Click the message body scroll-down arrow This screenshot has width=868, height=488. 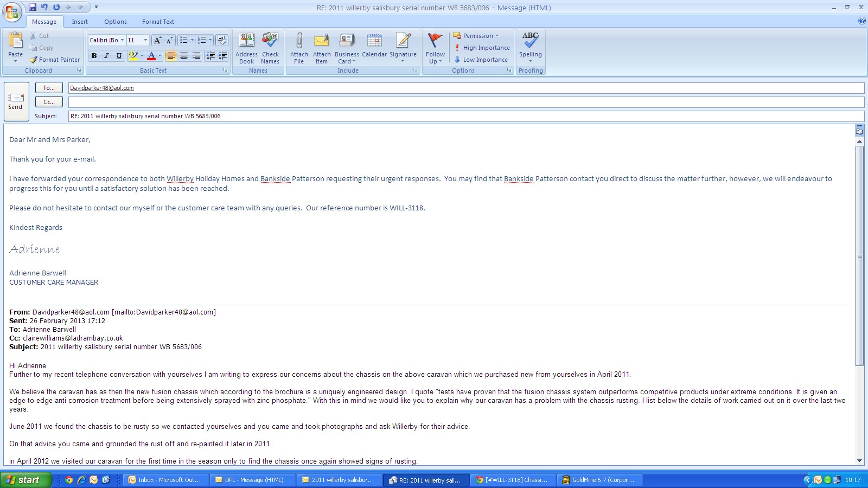pyautogui.click(x=859, y=460)
